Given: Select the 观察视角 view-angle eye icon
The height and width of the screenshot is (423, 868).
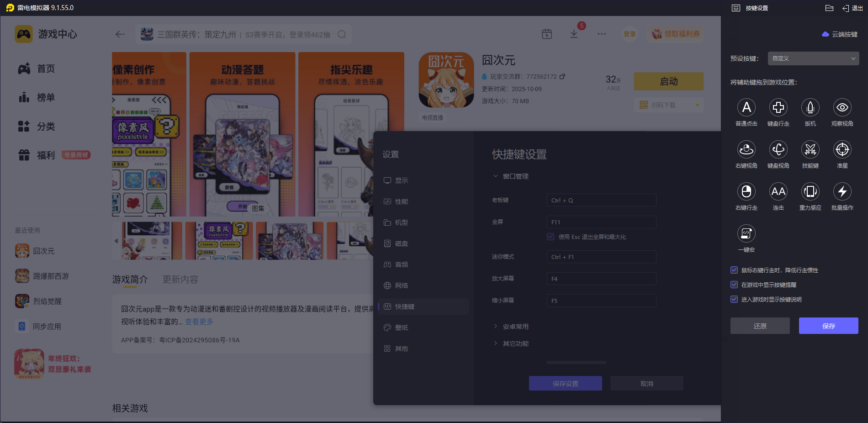Looking at the screenshot, I should click(842, 108).
